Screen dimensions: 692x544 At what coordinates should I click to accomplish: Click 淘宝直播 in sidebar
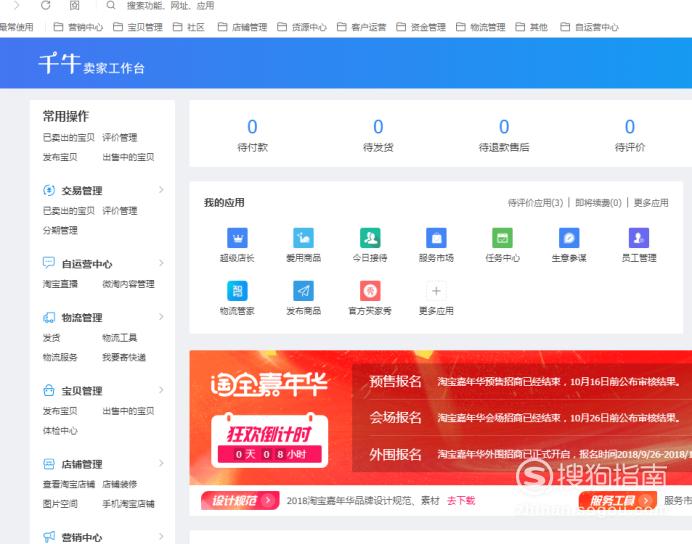click(x=60, y=284)
